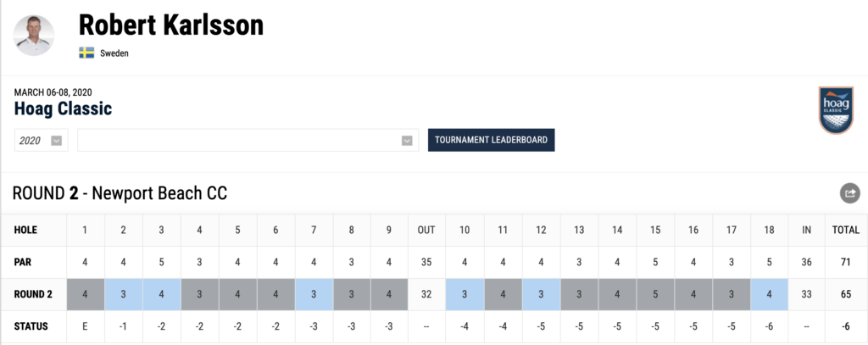Screen dimensions: 868x345
Task: Click the Round 2 Newport Beach CC heading
Action: pos(120,194)
